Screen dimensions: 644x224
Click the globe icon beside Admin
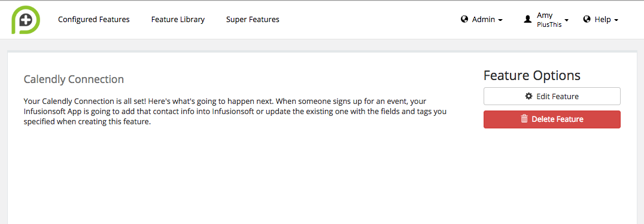pyautogui.click(x=464, y=19)
